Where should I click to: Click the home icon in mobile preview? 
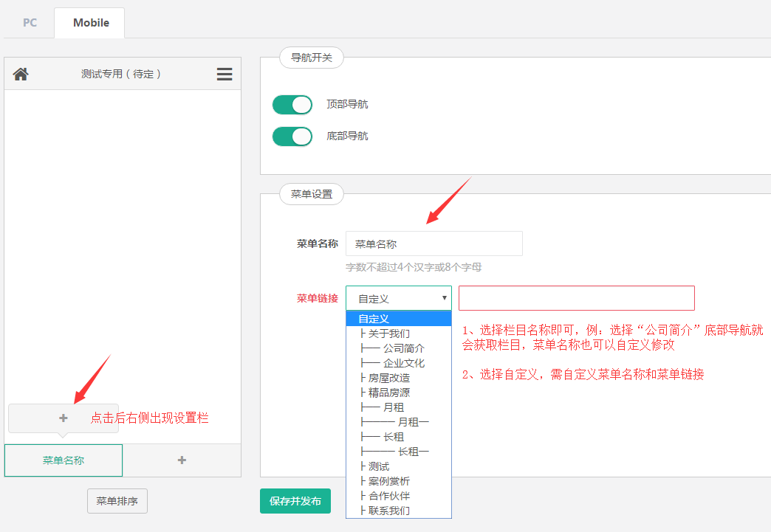click(21, 74)
